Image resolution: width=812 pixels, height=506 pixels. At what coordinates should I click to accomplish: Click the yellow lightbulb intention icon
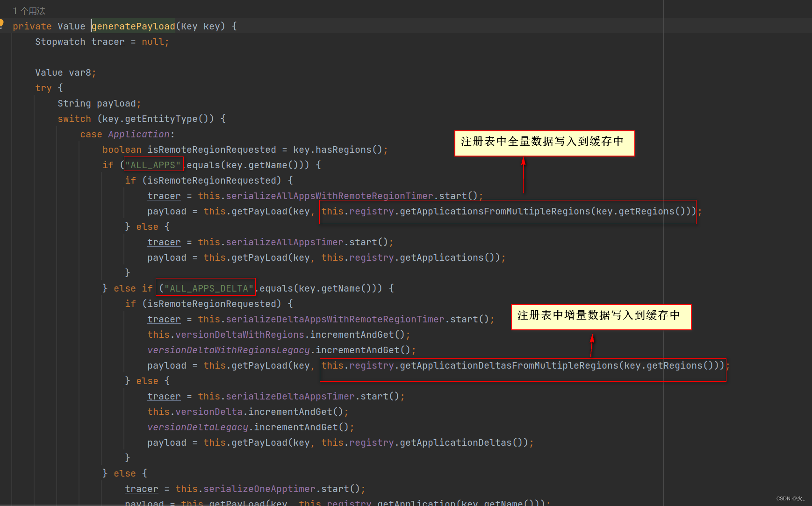(1, 23)
